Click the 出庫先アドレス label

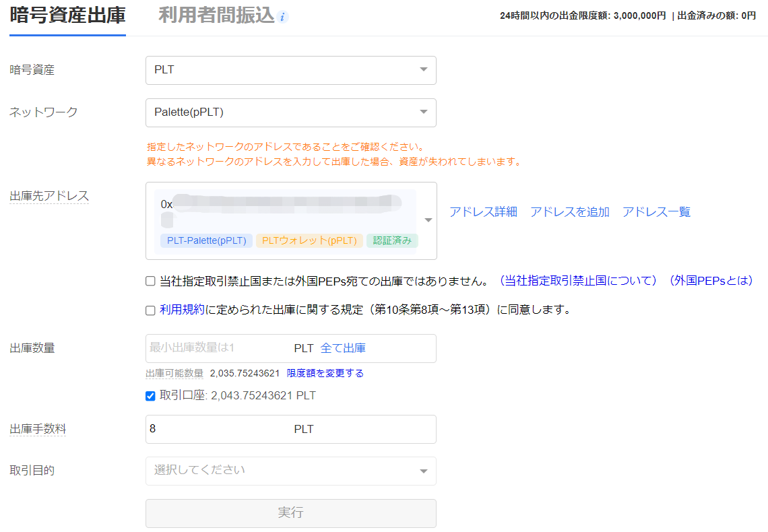[x=49, y=196]
